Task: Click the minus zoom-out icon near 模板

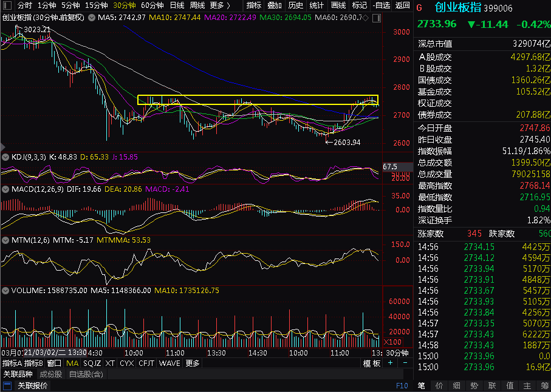Action: 405,363
